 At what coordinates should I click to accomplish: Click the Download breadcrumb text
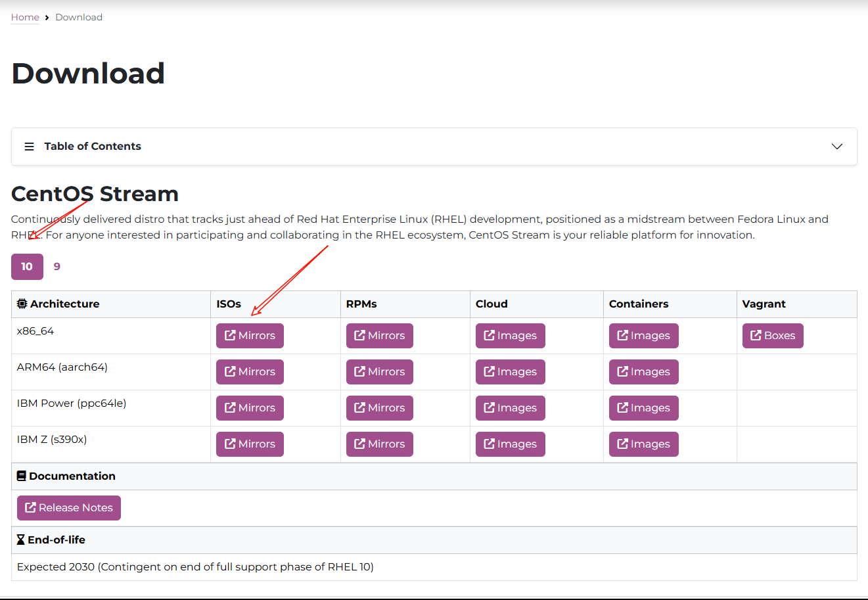(79, 17)
